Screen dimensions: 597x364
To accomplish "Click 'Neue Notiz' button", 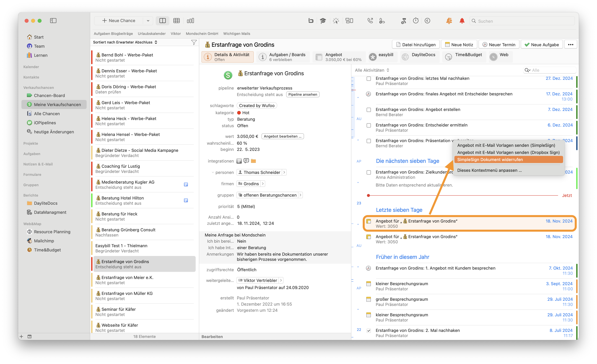I will pos(459,45).
